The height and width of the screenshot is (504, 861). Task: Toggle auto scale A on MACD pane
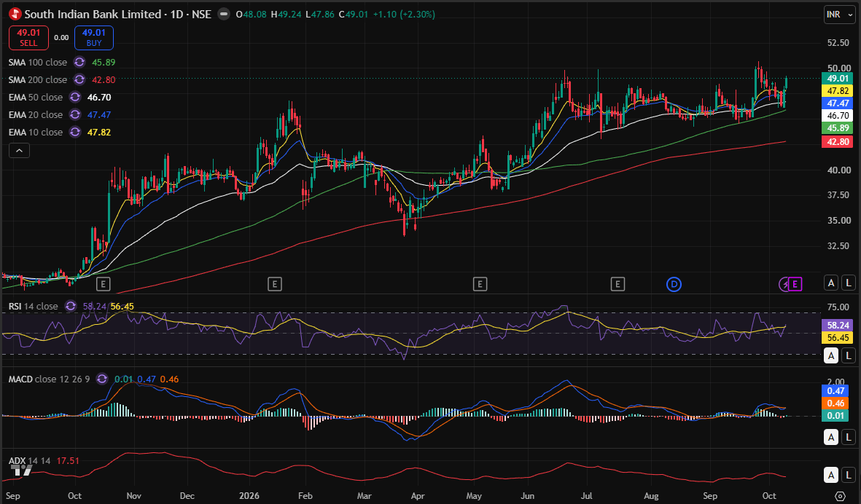[831, 437]
